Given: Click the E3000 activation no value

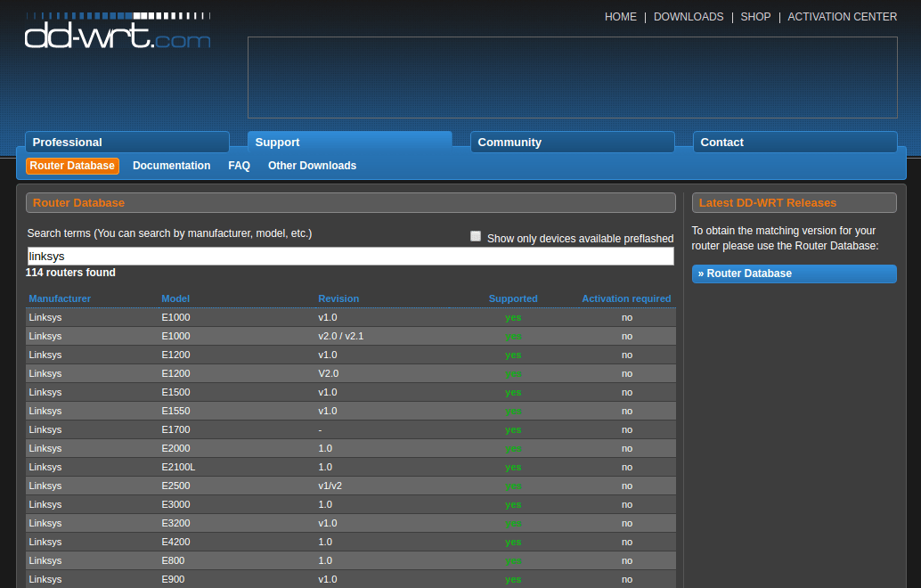Looking at the screenshot, I should pos(627,504).
